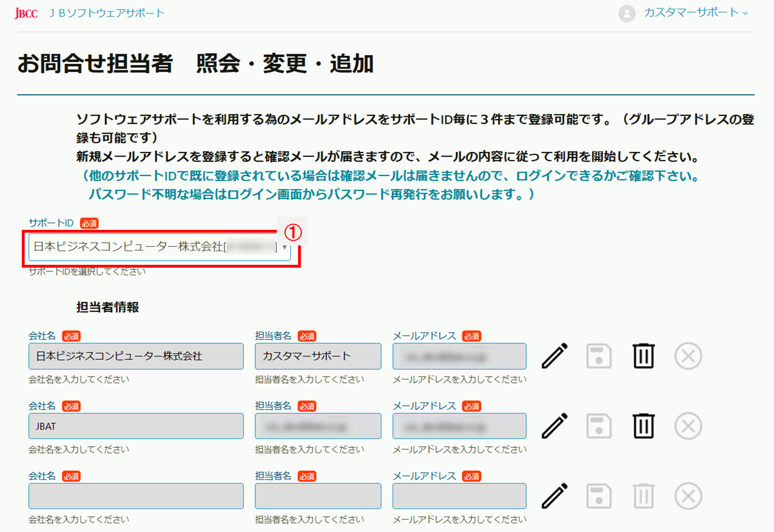Screen dimensions: 774x532
Task: Click the JBAT row email address field
Action: (x=459, y=426)
